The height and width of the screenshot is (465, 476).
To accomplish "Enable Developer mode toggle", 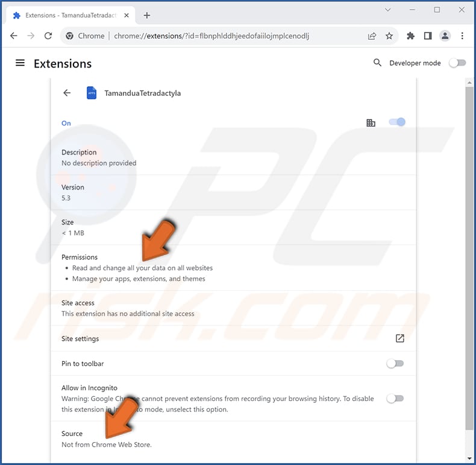I will 457,63.
